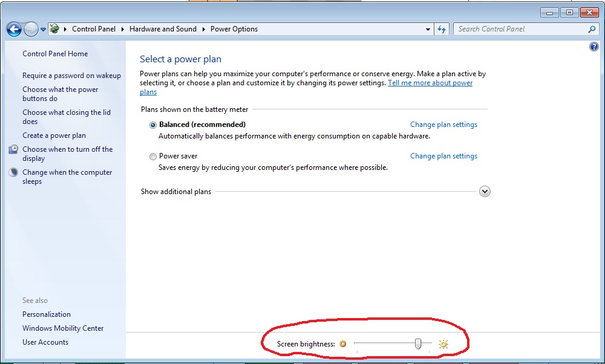Click the bright sun icon right of slider
The width and height of the screenshot is (605, 364).
(x=443, y=343)
